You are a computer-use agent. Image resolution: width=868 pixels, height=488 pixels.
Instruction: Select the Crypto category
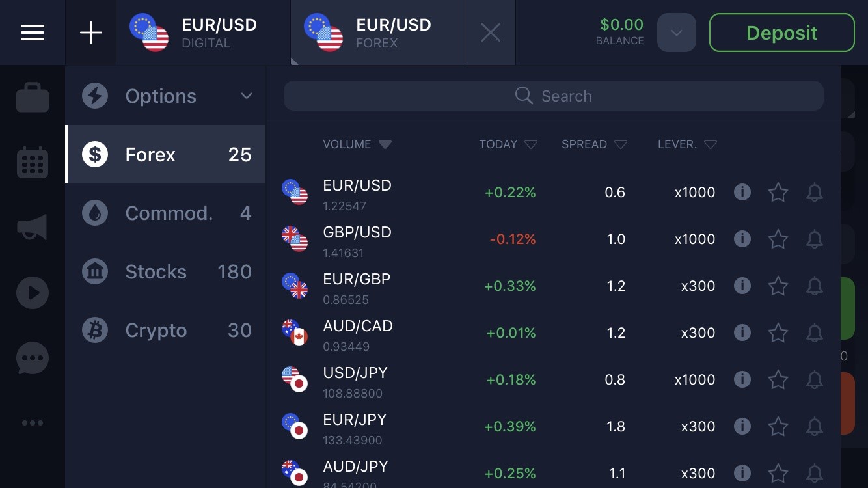166,331
